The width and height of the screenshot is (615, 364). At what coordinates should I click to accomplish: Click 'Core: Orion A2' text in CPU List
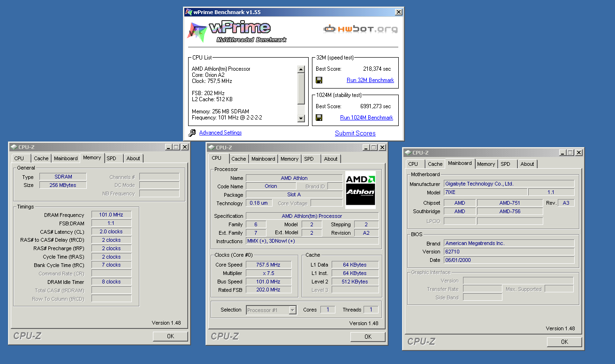(x=208, y=75)
